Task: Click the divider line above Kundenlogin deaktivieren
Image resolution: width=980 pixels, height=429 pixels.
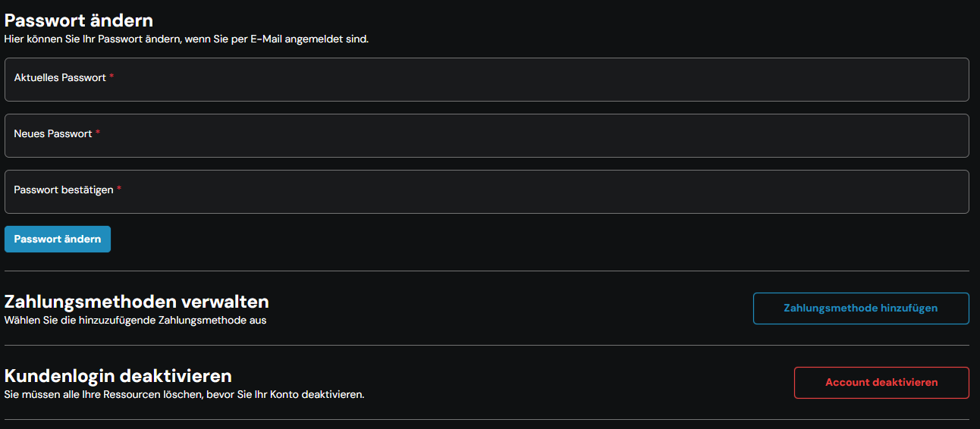Action: pos(485,345)
